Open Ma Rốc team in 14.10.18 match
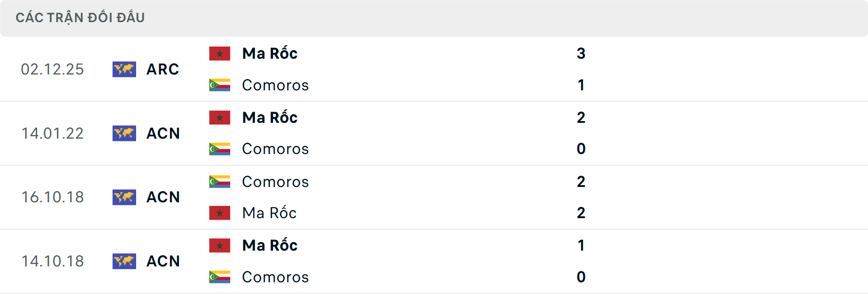Screen dimensions: 868x294 click(x=270, y=246)
